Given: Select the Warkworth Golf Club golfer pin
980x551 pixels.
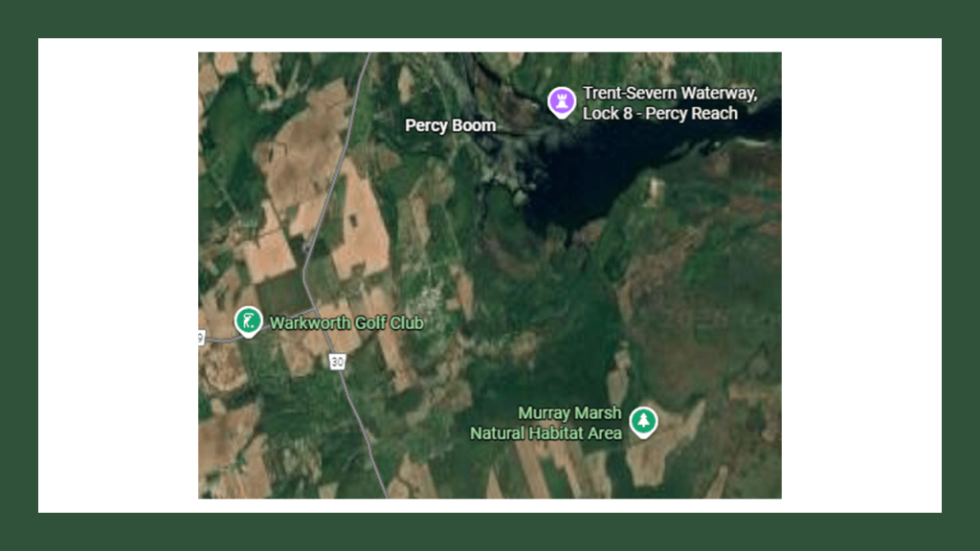Looking at the screenshot, I should tap(248, 321).
